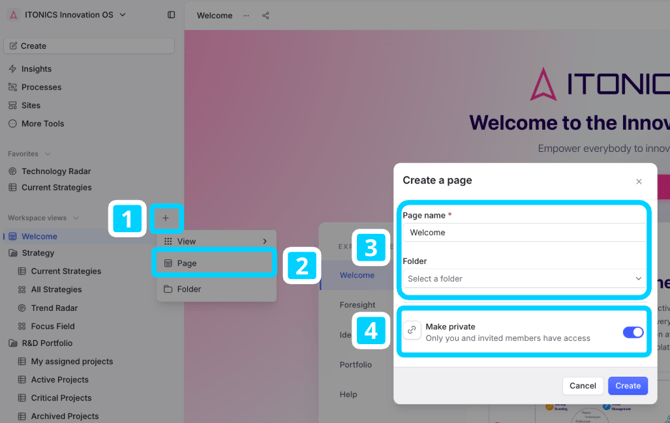
Task: Click Cancel in Create a page dialog
Action: click(582, 386)
